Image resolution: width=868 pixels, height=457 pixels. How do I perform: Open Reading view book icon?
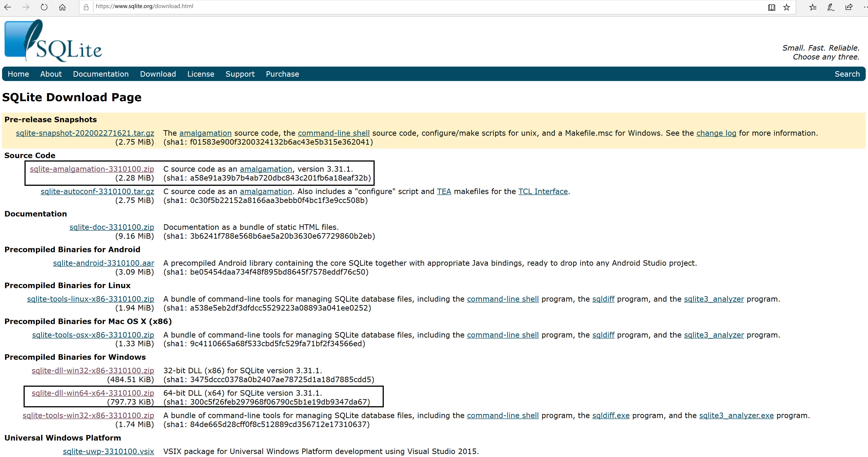point(771,7)
